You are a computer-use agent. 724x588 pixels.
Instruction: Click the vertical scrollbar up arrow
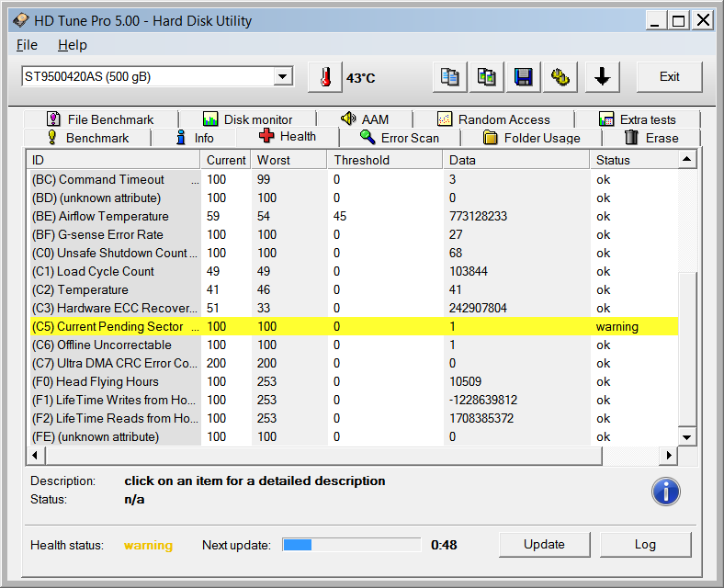(687, 160)
